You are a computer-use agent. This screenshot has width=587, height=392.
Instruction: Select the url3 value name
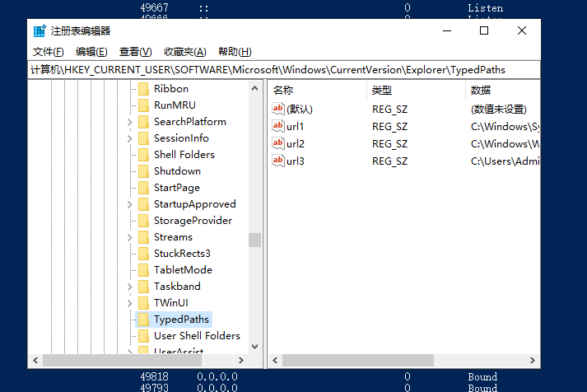[296, 161]
